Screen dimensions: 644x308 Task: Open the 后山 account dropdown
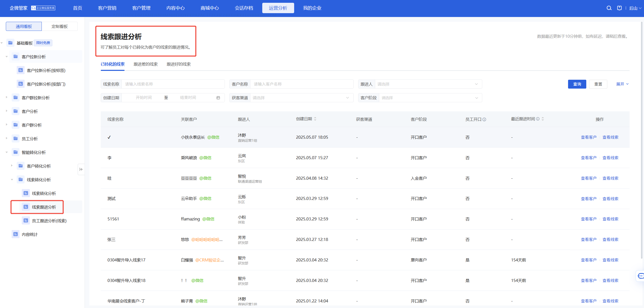635,8
